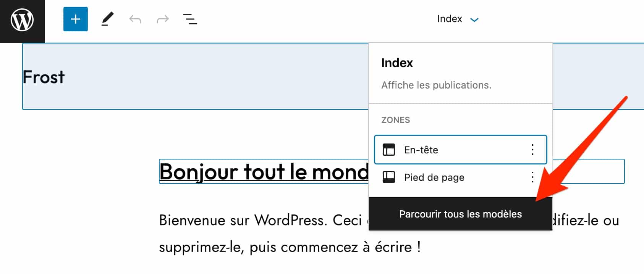Click the footer layout icon next to Pied de page
The width and height of the screenshot is (644, 274).
[x=389, y=177]
